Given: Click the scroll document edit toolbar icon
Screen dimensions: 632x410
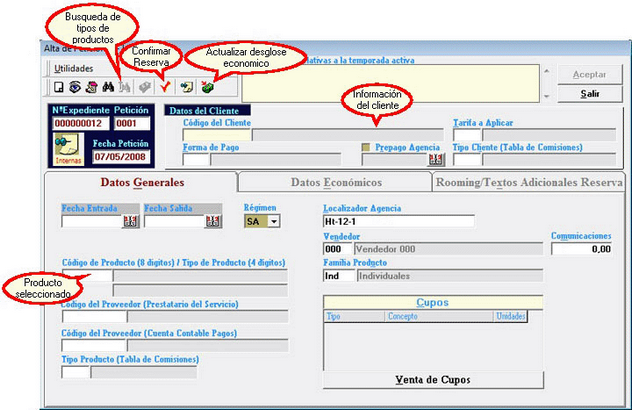Looking at the screenshot, I should pyautogui.click(x=91, y=87).
